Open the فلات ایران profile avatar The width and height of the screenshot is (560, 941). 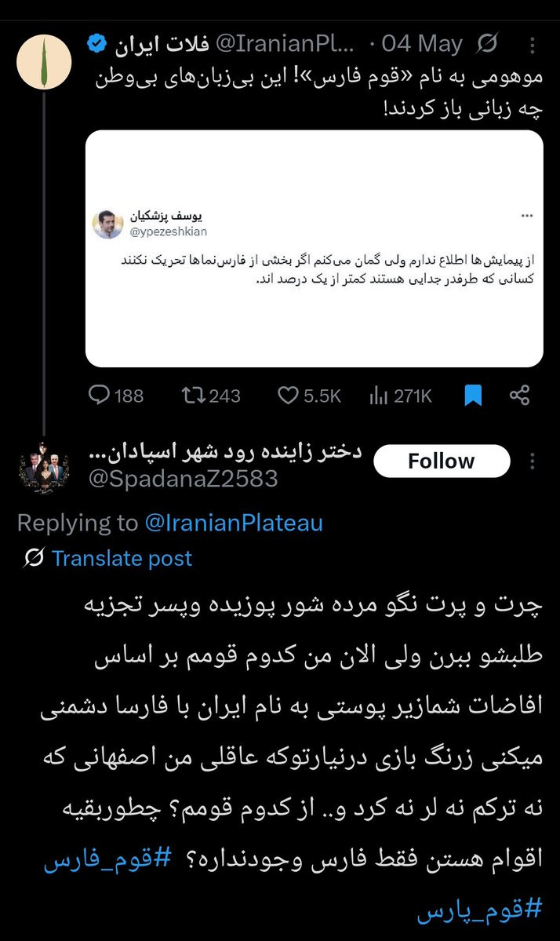pos(44,62)
